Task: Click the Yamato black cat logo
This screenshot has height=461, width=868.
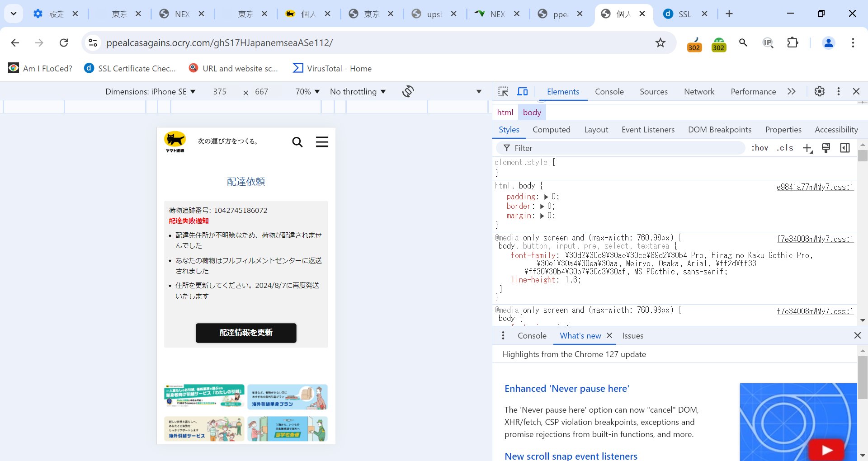Action: 175,142
